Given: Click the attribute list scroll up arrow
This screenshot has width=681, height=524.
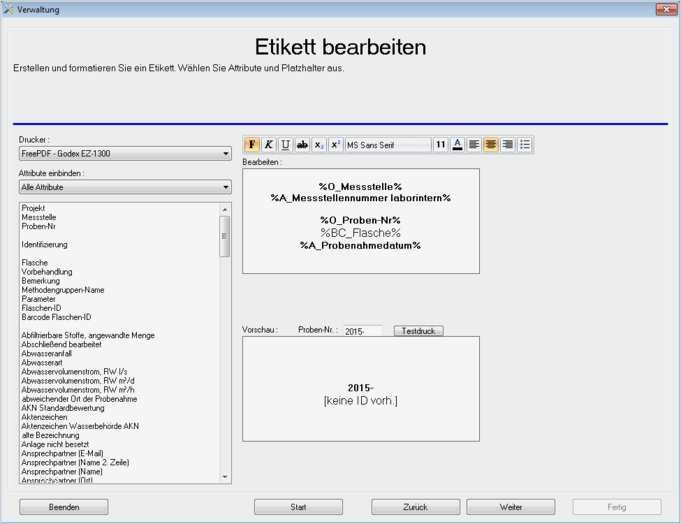Looking at the screenshot, I should 225,210.
